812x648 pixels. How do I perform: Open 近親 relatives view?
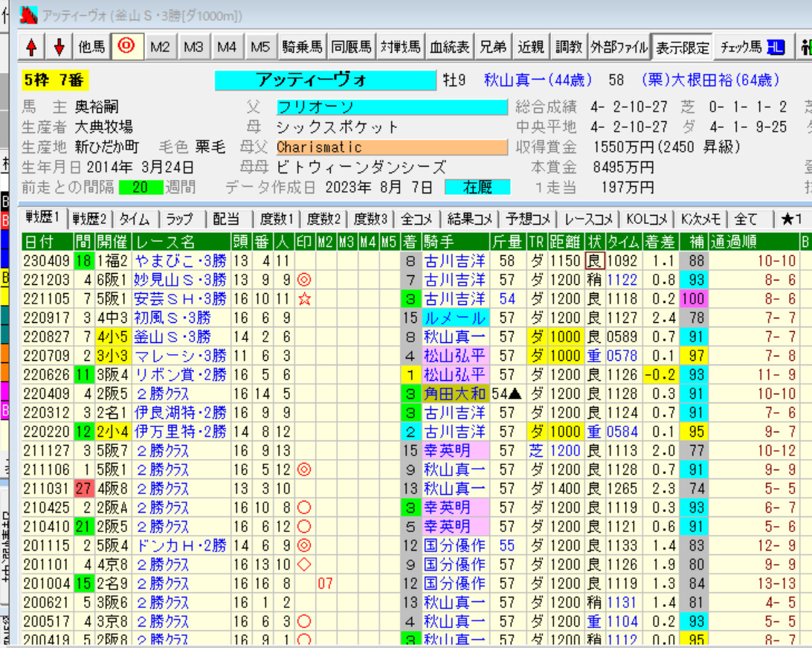[x=532, y=47]
